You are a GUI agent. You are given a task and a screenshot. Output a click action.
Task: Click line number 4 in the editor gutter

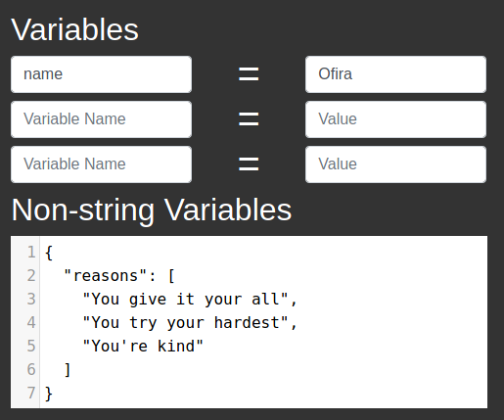(31, 323)
